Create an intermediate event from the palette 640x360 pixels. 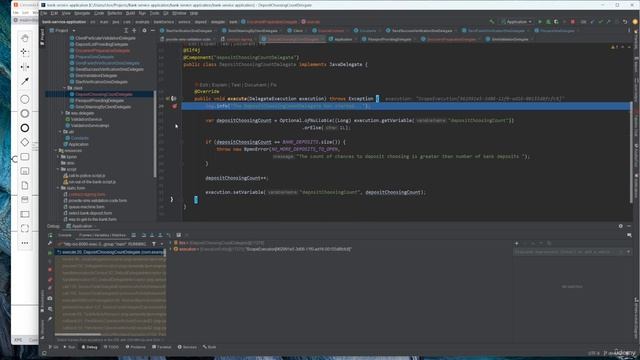pyautogui.click(x=25, y=113)
